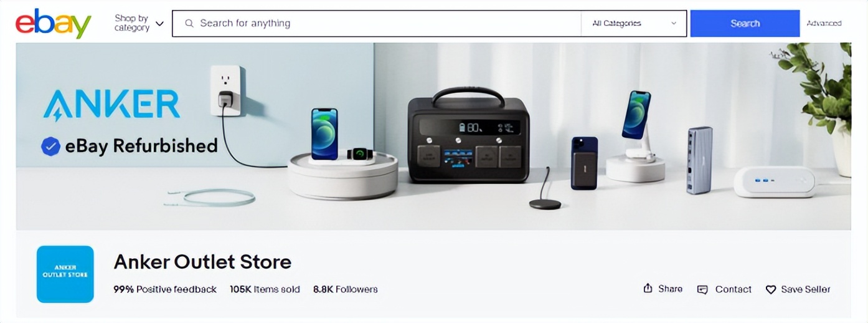This screenshot has width=868, height=323.
Task: Click the blue Search button
Action: click(745, 24)
